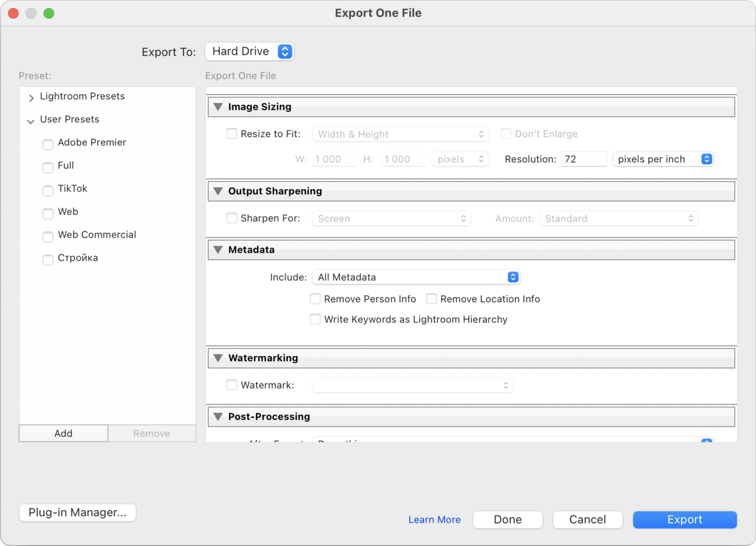Check the TikTok user preset

(48, 190)
